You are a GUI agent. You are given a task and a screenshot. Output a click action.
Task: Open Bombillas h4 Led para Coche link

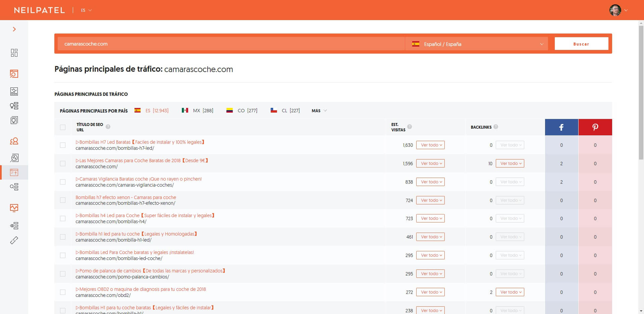pyautogui.click(x=145, y=215)
